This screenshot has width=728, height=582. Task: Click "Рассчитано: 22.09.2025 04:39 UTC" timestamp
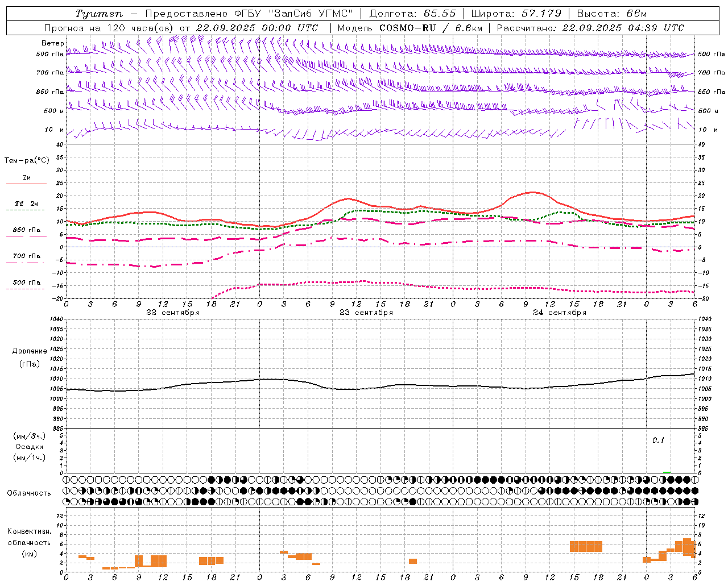590,28
